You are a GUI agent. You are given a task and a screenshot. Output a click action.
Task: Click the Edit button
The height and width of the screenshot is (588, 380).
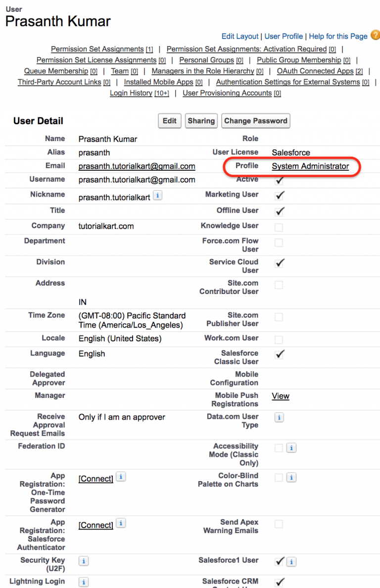(169, 121)
